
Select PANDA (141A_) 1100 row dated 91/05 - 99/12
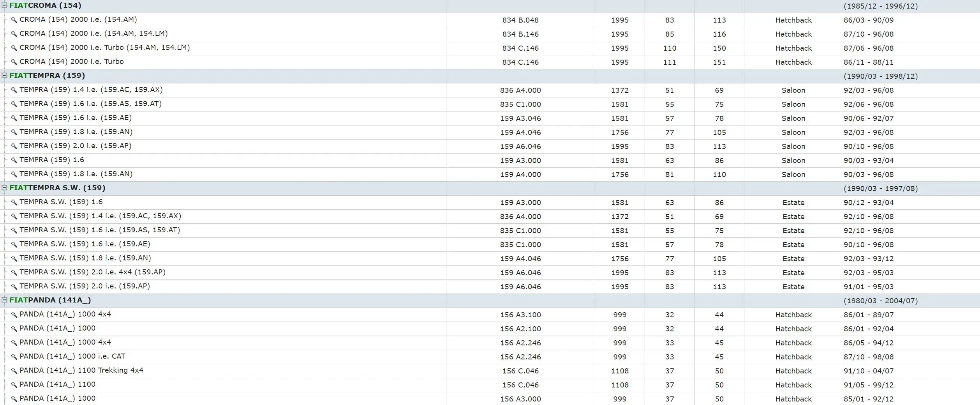(x=490, y=385)
